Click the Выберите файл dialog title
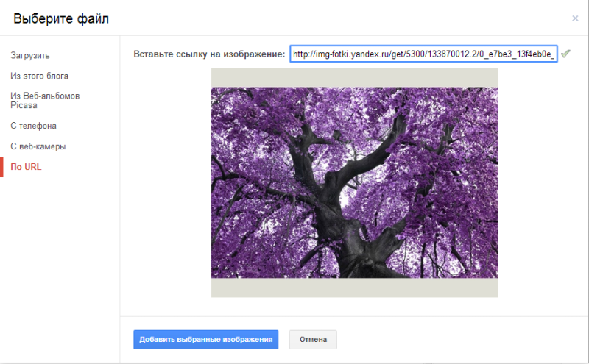This screenshot has width=589, height=364. [x=61, y=18]
